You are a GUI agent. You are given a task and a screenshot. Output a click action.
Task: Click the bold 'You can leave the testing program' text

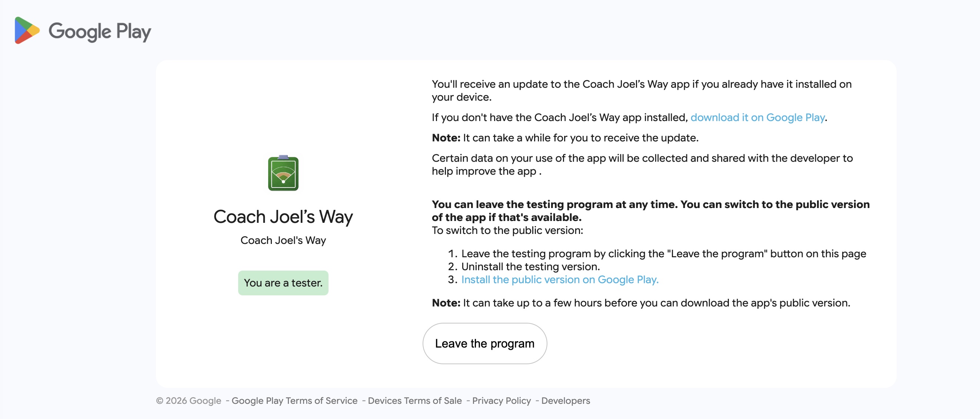tap(650, 211)
